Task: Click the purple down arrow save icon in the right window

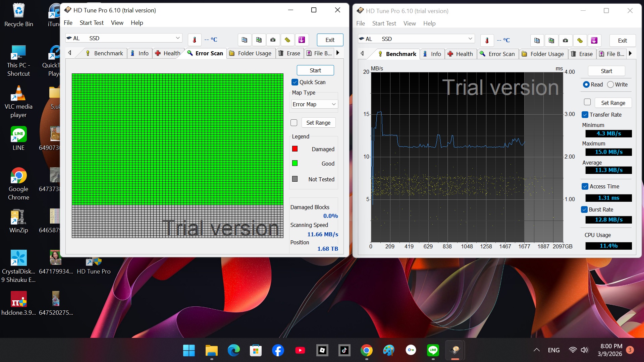Action: coord(594,41)
